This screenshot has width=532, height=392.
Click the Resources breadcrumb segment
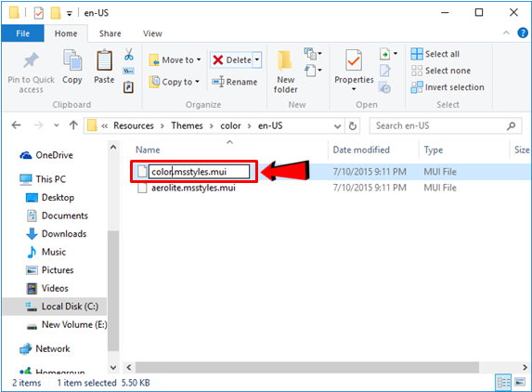[x=134, y=126]
